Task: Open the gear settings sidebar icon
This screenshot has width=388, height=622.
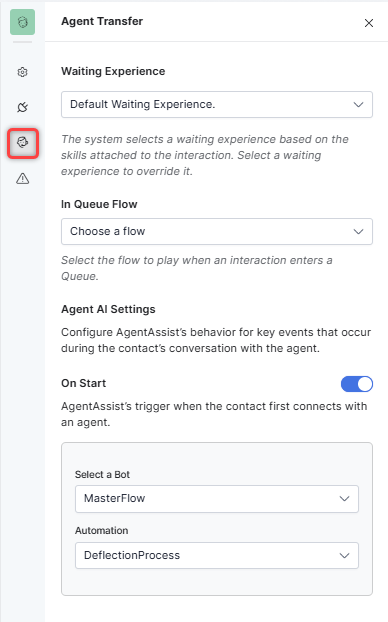Action: click(x=23, y=72)
